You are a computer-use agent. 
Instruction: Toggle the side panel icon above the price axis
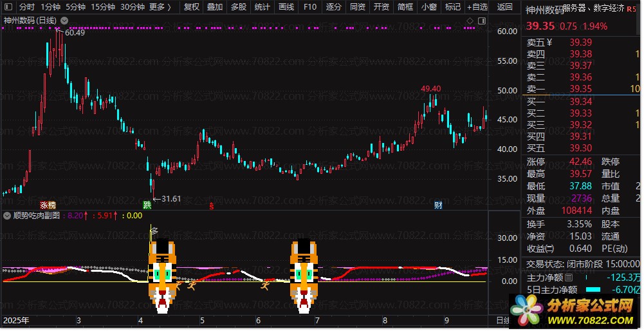coord(482,21)
